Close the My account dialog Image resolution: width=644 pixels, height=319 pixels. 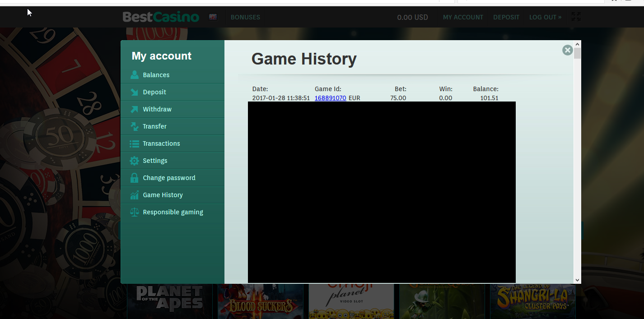(x=568, y=50)
